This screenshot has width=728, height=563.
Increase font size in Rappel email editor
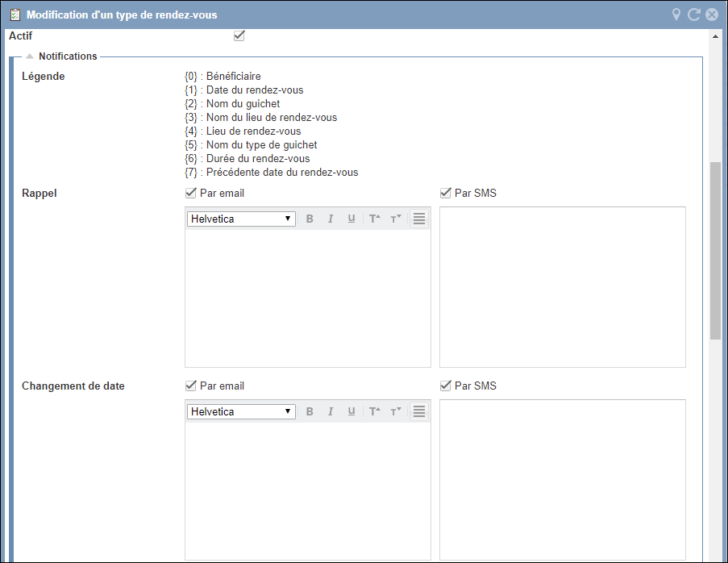pyautogui.click(x=374, y=219)
